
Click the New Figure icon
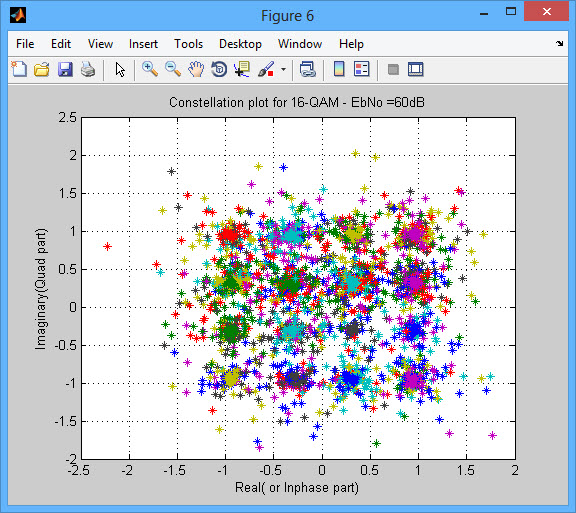[x=19, y=69]
